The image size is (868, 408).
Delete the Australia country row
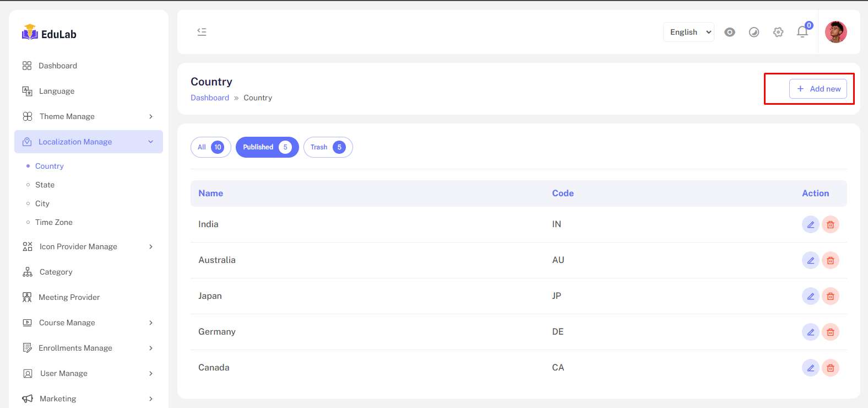pos(830,260)
